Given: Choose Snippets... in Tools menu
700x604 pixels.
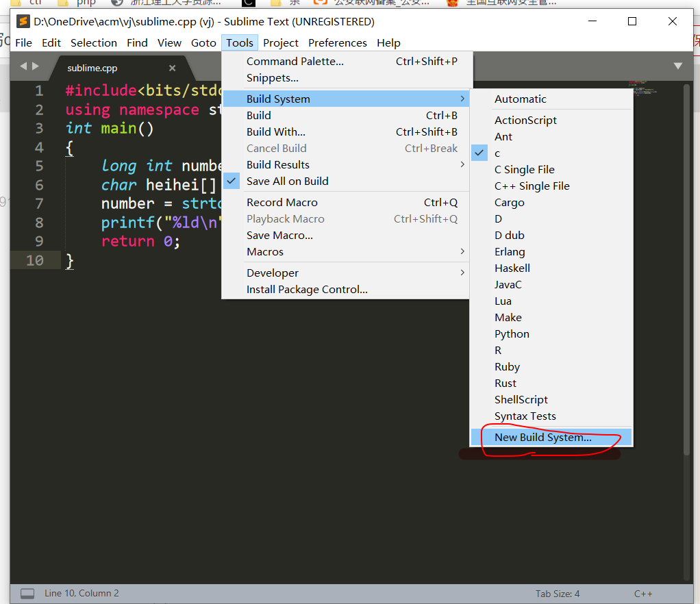Looking at the screenshot, I should tap(345, 77).
